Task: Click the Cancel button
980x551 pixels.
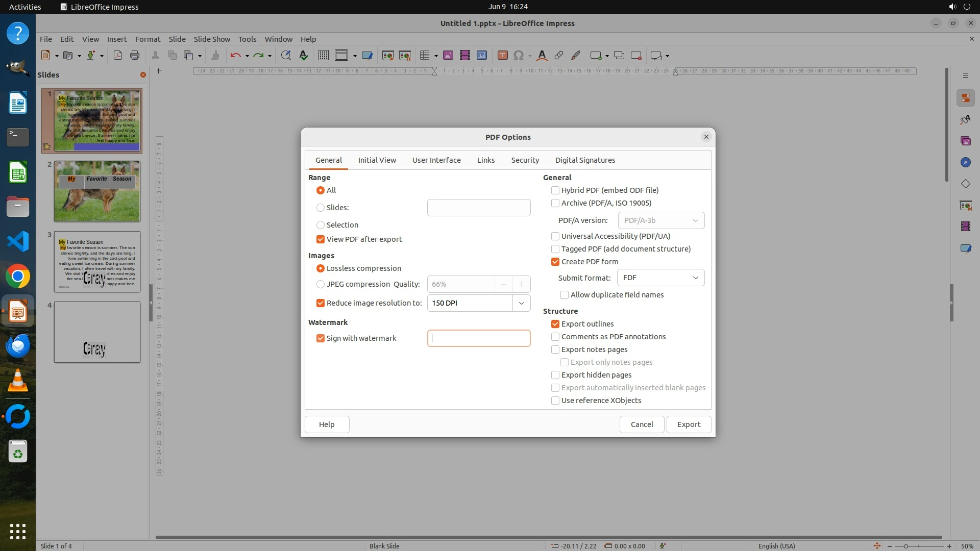Action: 642,424
